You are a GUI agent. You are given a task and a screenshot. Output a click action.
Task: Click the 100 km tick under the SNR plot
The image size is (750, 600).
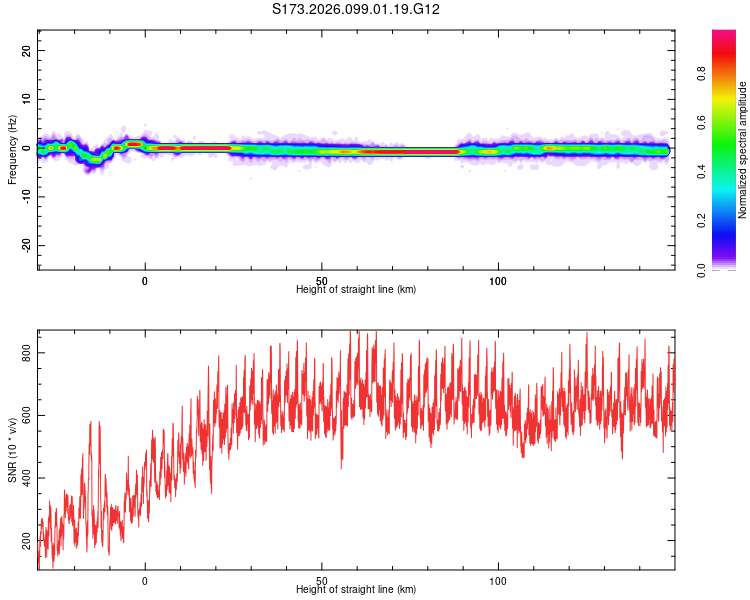(498, 580)
